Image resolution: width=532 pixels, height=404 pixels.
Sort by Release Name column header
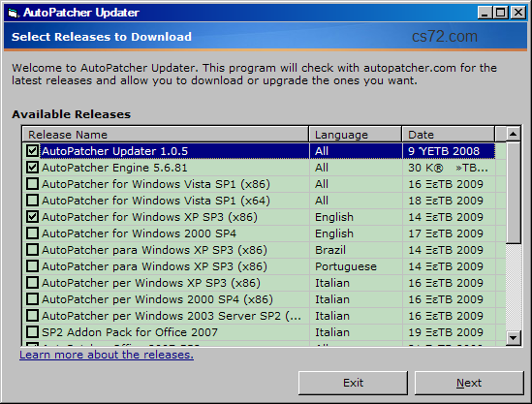point(166,135)
